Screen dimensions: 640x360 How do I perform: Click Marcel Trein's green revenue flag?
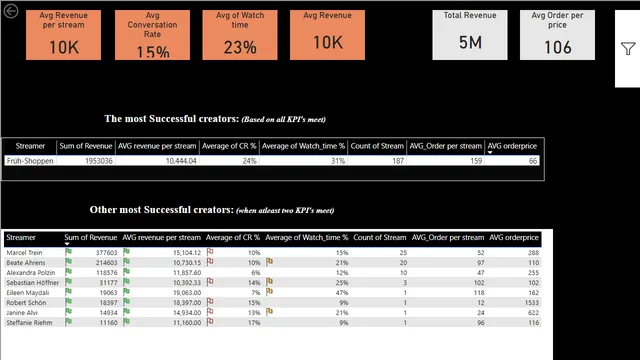coord(68,252)
